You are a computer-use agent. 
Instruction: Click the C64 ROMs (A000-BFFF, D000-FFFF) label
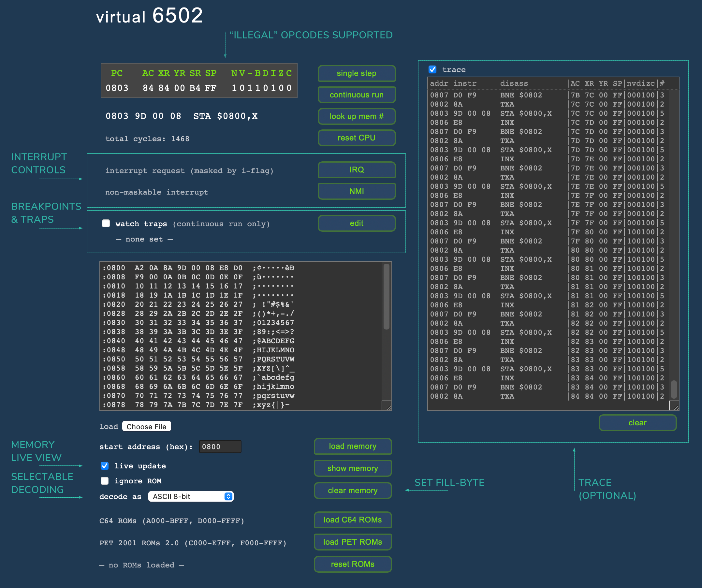(x=172, y=521)
